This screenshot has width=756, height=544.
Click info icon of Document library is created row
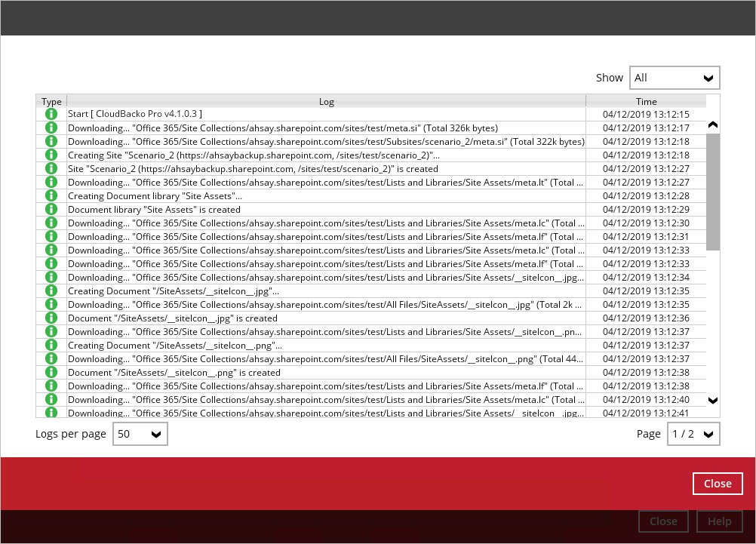pos(51,209)
